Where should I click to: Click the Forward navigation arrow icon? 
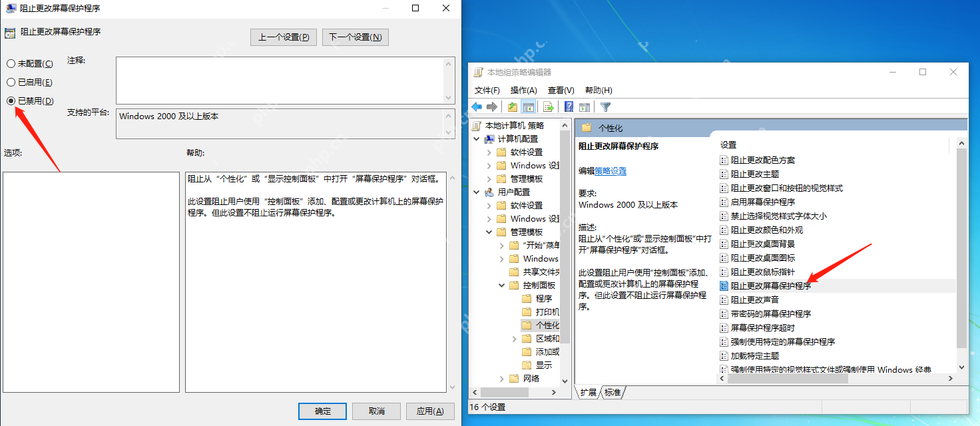tap(491, 106)
